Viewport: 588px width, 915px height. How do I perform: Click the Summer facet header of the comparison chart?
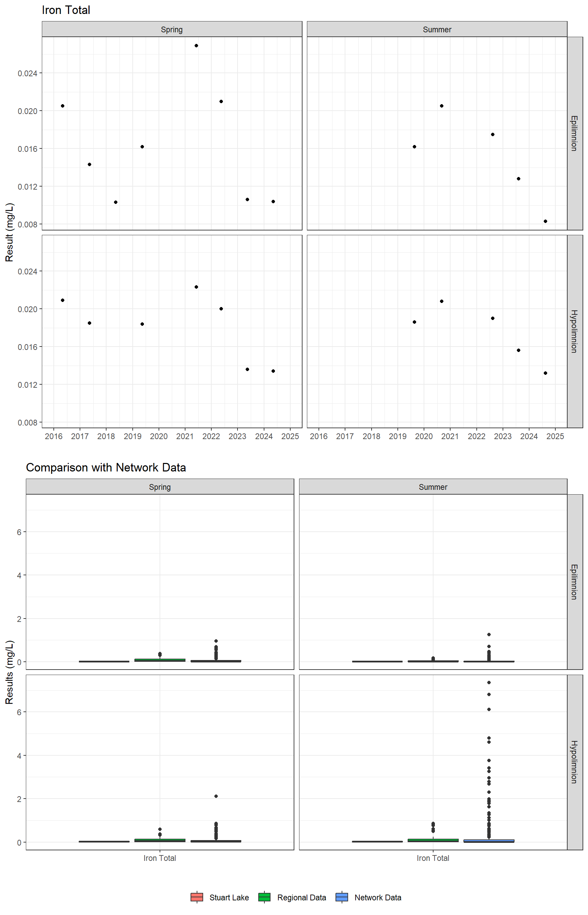coord(433,487)
